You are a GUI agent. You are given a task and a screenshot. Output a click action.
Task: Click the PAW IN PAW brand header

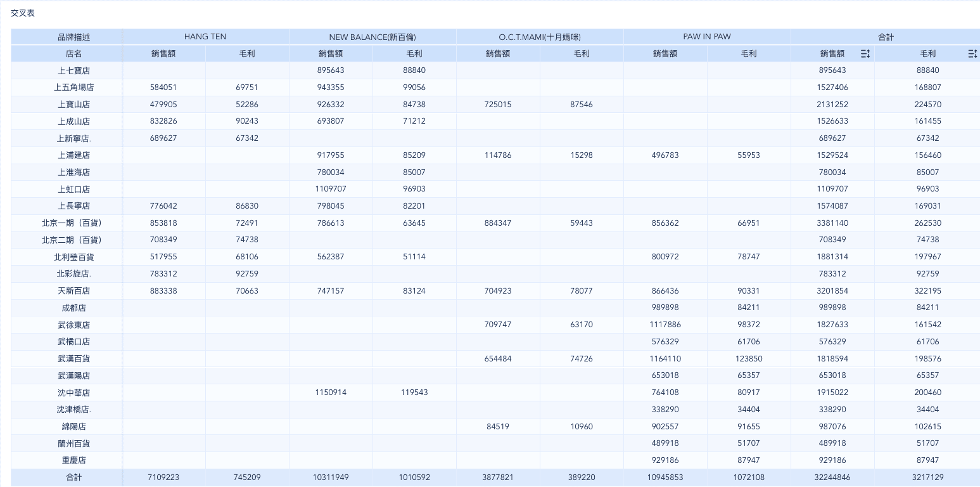(x=707, y=37)
